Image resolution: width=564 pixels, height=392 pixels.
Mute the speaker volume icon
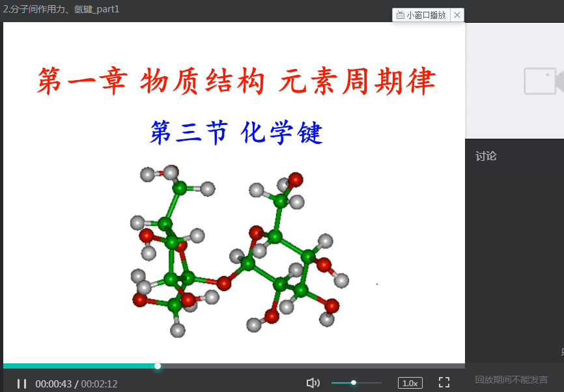[313, 383]
